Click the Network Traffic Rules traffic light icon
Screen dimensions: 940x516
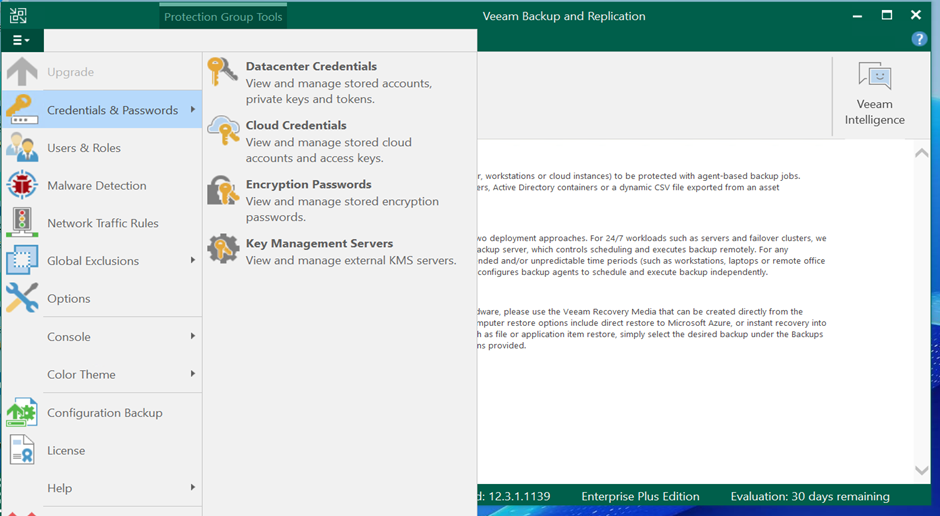pyautogui.click(x=22, y=223)
